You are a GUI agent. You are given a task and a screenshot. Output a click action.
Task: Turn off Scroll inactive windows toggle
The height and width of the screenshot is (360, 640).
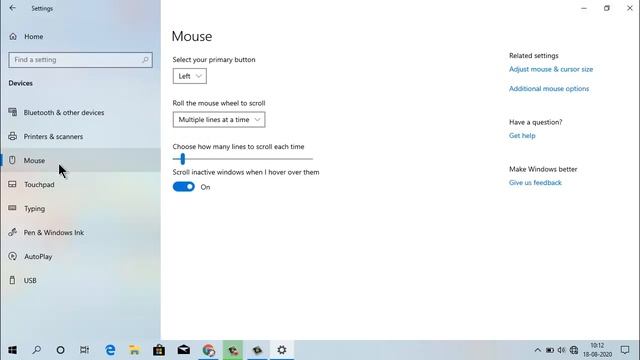184,187
